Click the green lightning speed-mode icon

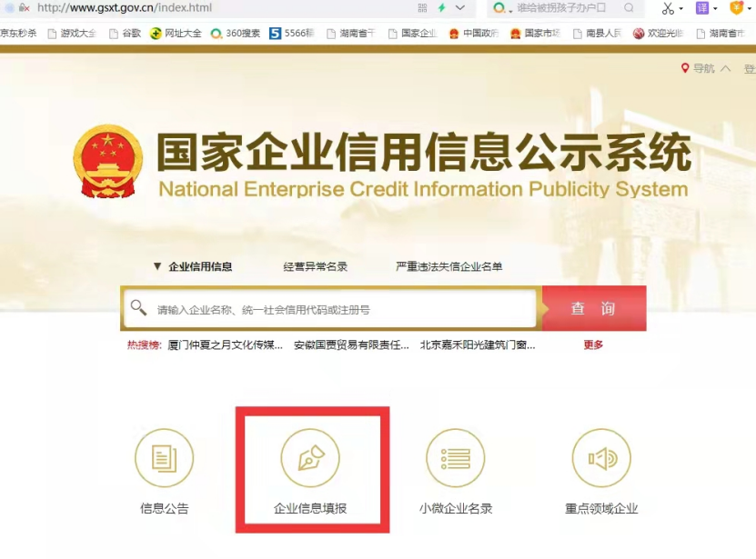coord(441,7)
